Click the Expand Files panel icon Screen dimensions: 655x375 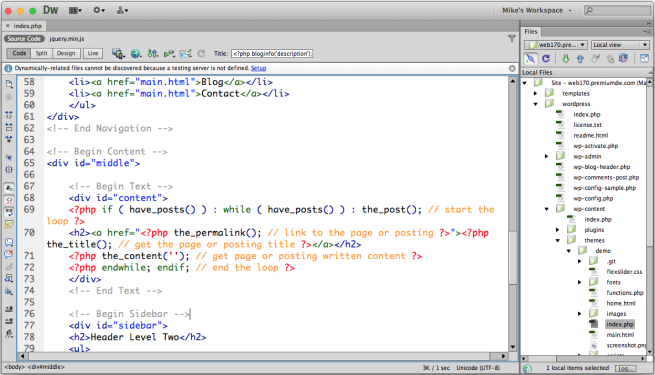pos(644,58)
